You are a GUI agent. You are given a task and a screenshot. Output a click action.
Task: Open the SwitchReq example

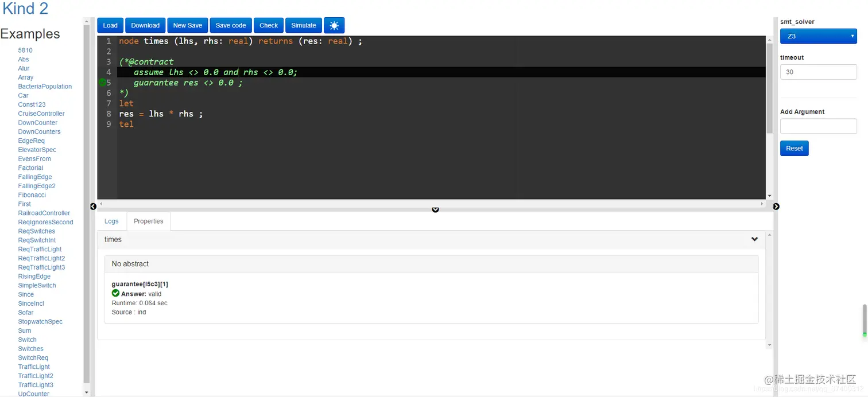pyautogui.click(x=33, y=358)
